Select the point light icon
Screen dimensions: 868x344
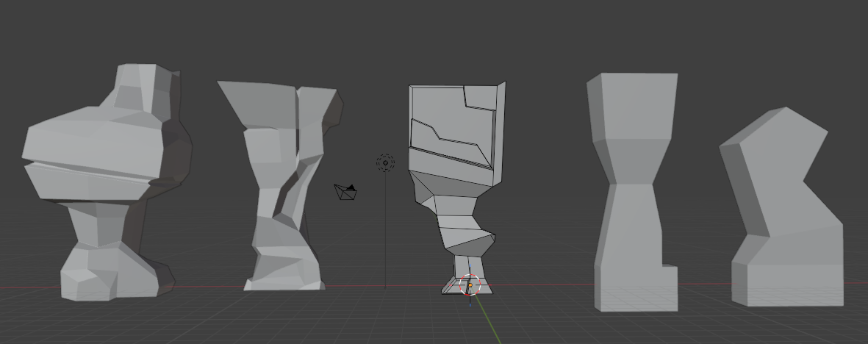[385, 162]
